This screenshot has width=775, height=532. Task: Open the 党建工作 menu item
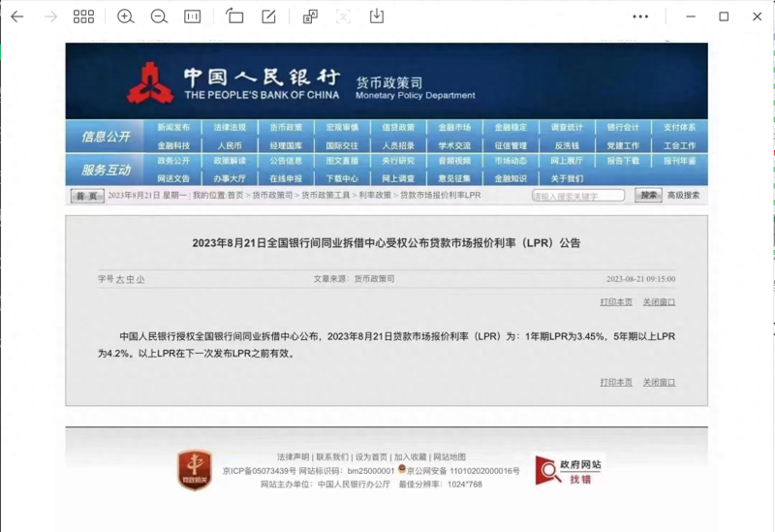click(623, 146)
